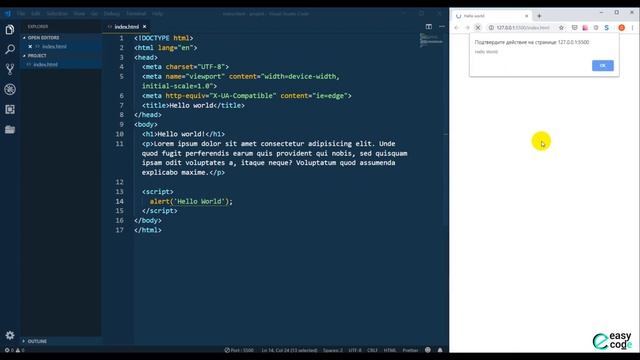
Task: Stop page loading in the browser
Action: click(478, 28)
